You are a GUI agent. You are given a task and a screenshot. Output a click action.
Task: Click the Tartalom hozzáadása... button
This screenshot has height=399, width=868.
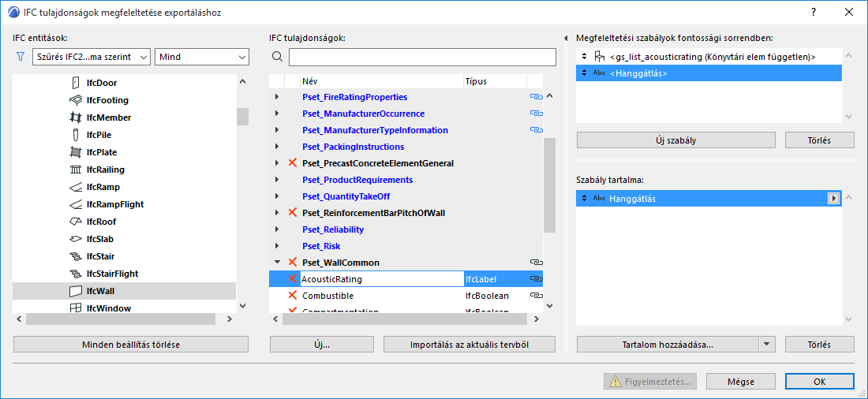click(x=668, y=345)
